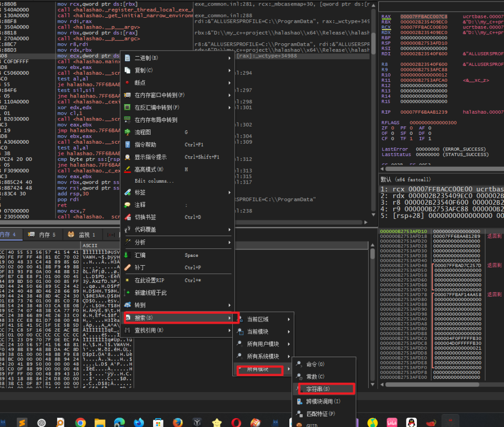Viewport: 504px width, 427px height.
Task: Click the 流程图 graph tree icon
Action: tap(127, 132)
